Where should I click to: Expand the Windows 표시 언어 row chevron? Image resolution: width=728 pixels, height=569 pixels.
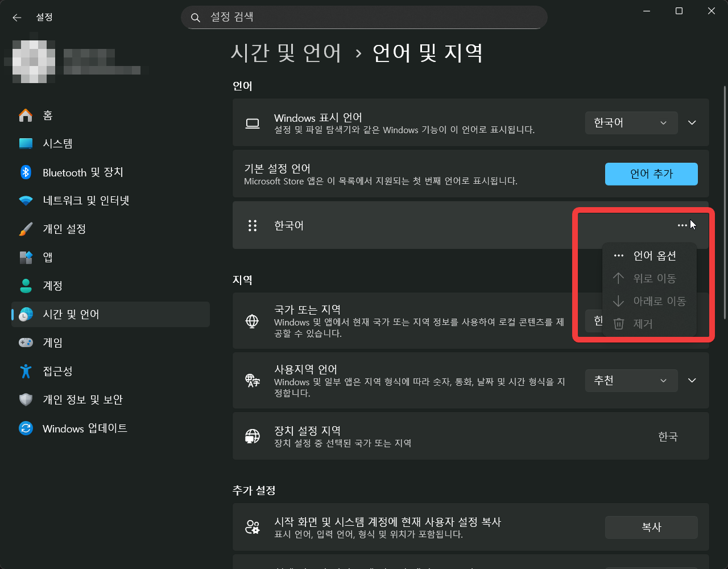(692, 123)
